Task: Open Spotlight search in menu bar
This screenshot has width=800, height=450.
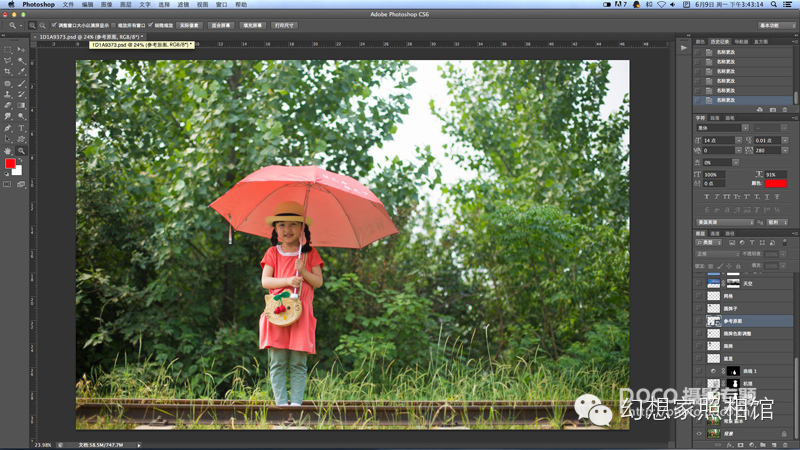Action: pos(774,4)
